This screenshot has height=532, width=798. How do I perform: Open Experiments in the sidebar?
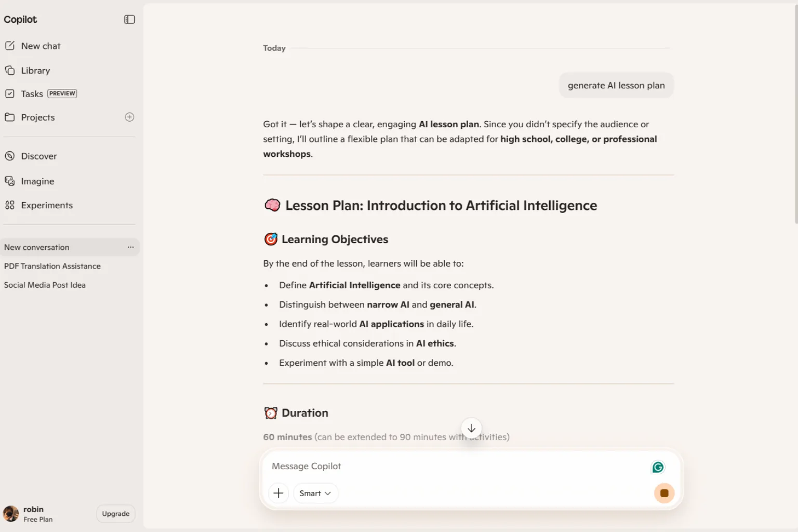point(39,205)
